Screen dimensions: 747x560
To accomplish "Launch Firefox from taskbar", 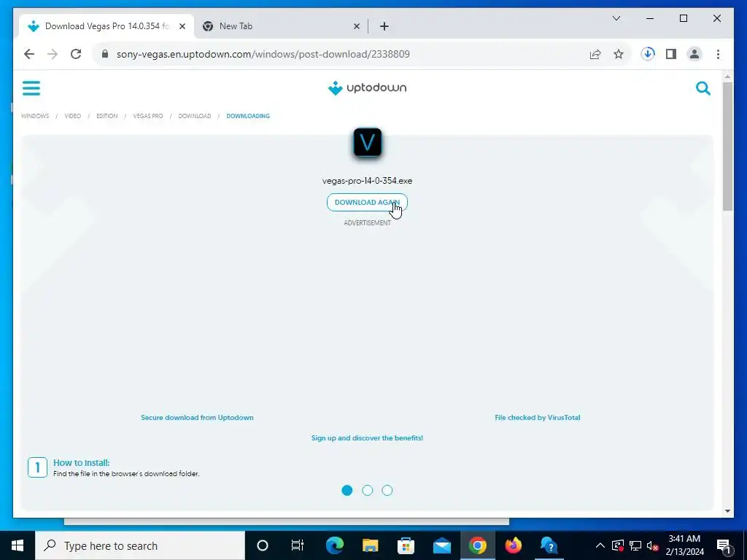I will tap(513, 545).
